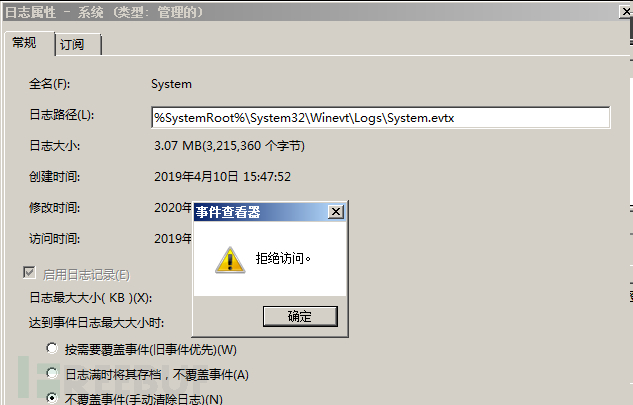Screen dimensions: 633x405
Task: Toggle the 启用日志记录 checkbox
Action: coord(29,273)
